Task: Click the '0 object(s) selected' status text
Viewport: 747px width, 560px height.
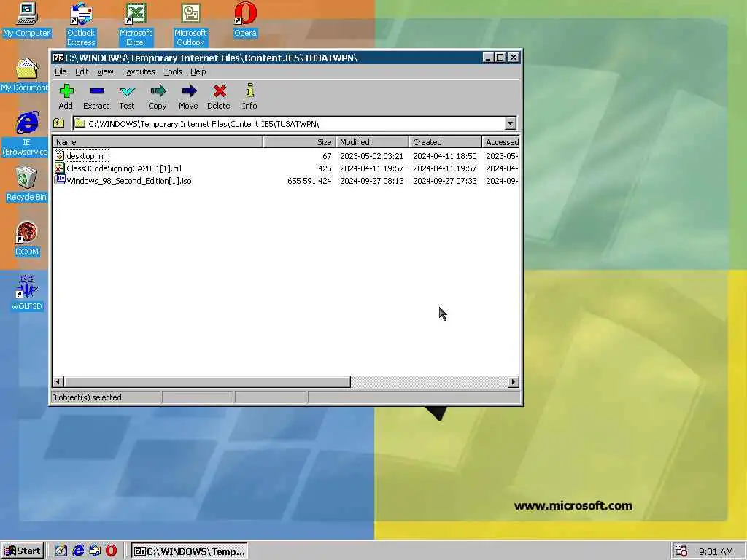Action: (87, 397)
